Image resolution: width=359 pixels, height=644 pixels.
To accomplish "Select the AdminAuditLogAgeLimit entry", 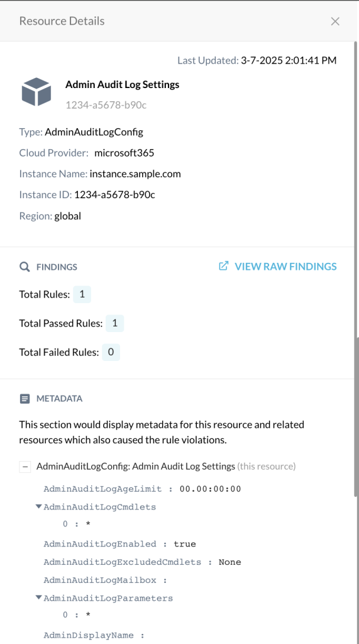I will [x=142, y=489].
